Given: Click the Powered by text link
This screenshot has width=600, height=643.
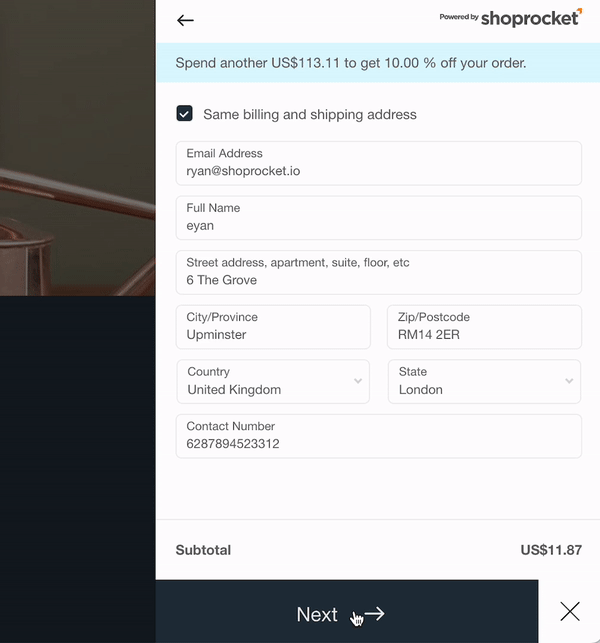Looking at the screenshot, I should point(459,17).
